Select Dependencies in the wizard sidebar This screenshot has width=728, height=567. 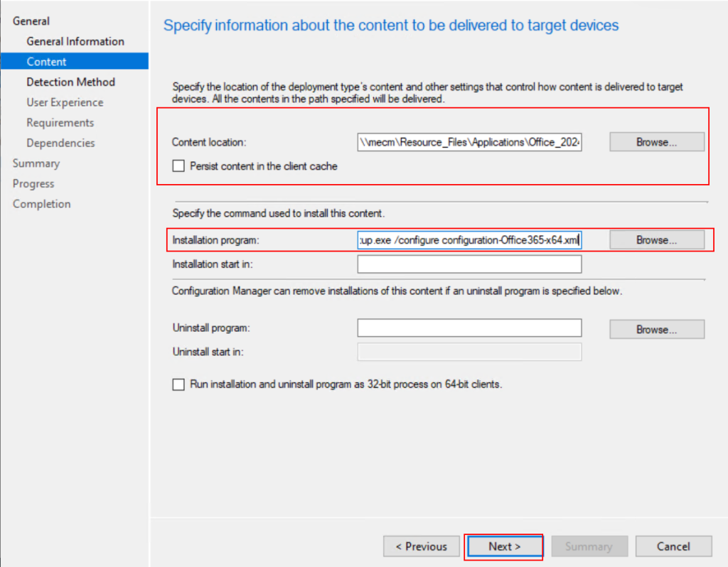60,143
